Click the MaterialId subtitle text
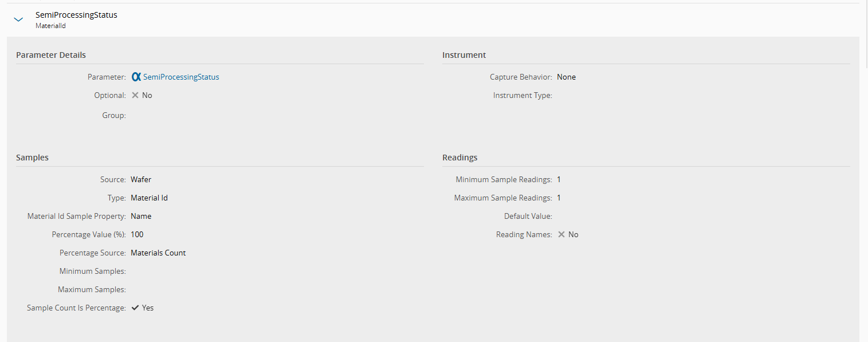 (50, 26)
